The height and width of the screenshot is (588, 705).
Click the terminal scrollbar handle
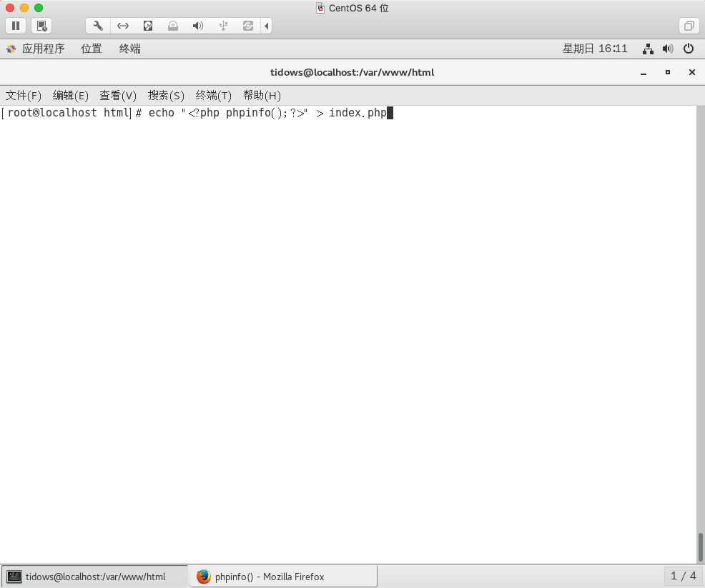700,547
